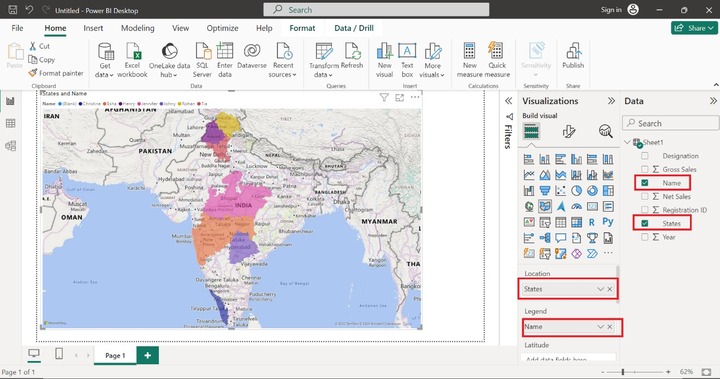The image size is (720, 379).
Task: Open the Analytics magnifier pane icon
Action: click(x=606, y=131)
